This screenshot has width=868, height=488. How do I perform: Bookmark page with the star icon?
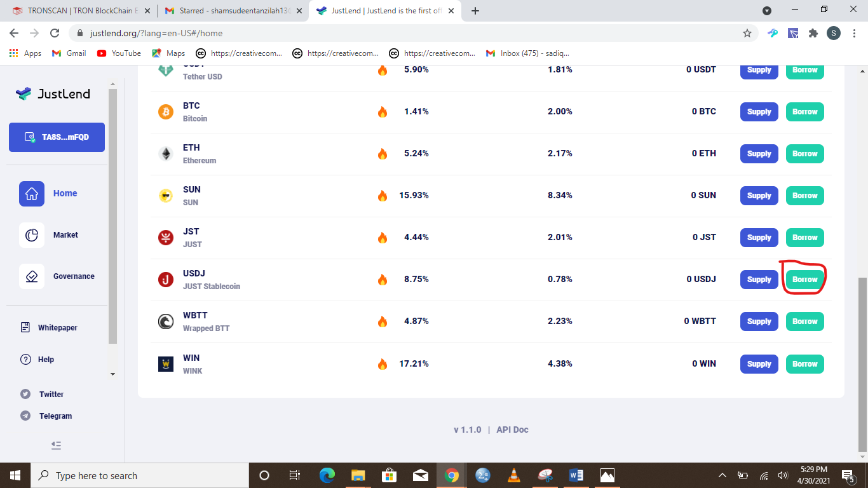pos(747,33)
